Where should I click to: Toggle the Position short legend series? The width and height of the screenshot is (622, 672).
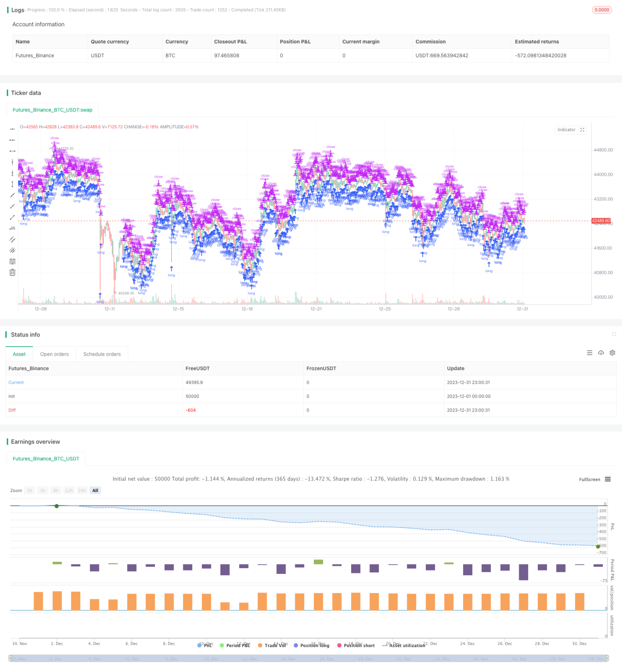pyautogui.click(x=356, y=645)
